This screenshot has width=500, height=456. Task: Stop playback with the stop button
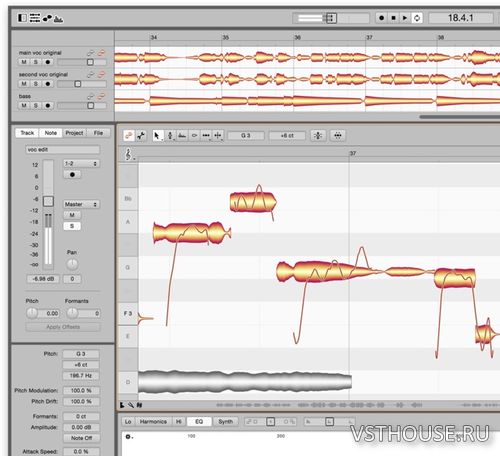(393, 18)
